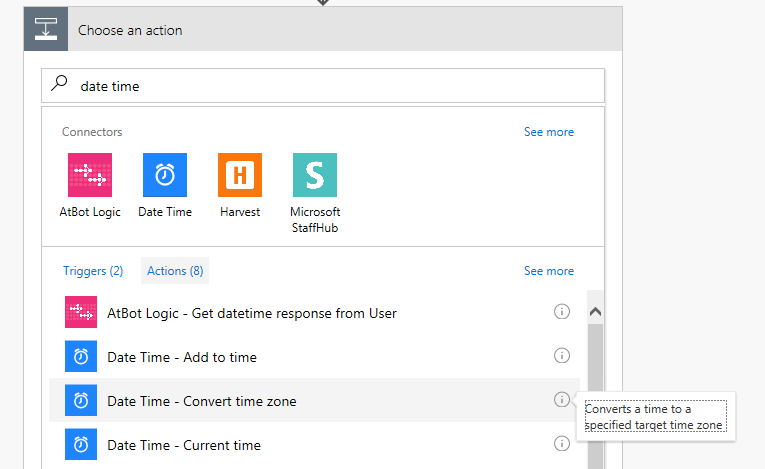765x469 pixels.
Task: Click the clock icon beside Convert time zone
Action: [81, 400]
